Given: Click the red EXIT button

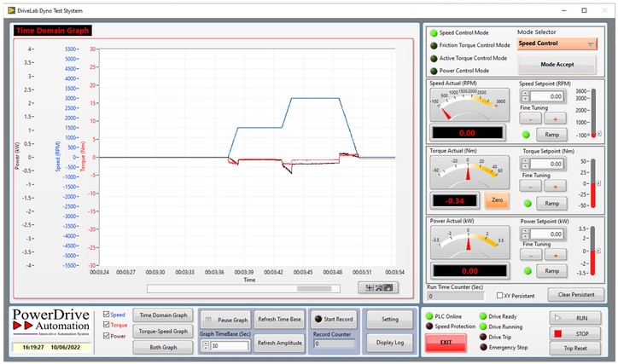Looking at the screenshot, I should click(446, 343).
